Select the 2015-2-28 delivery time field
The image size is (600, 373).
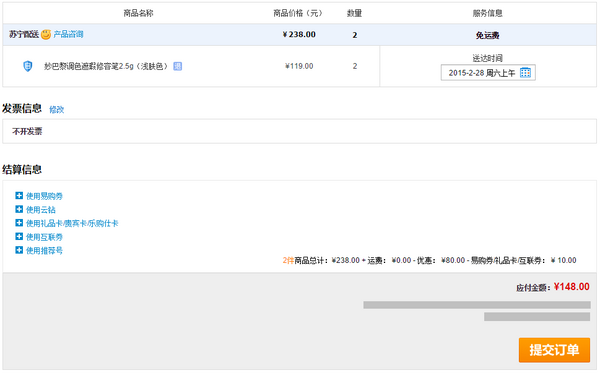pos(488,73)
